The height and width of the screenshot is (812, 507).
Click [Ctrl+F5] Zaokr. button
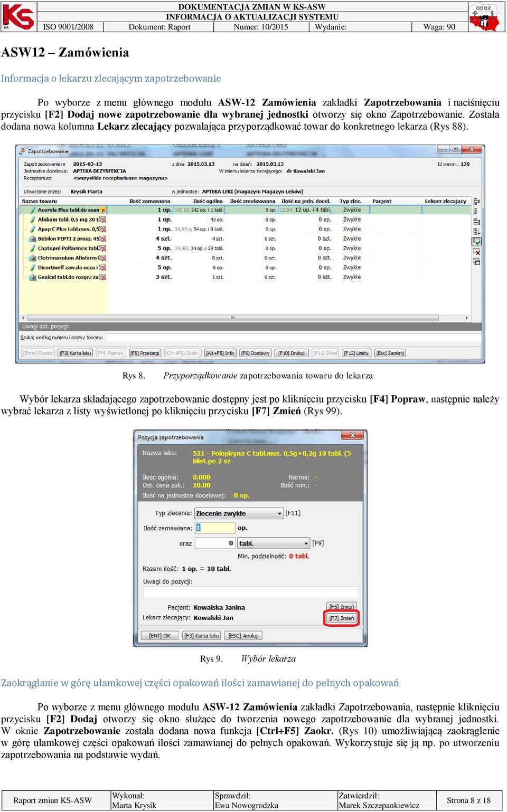coord(182,353)
